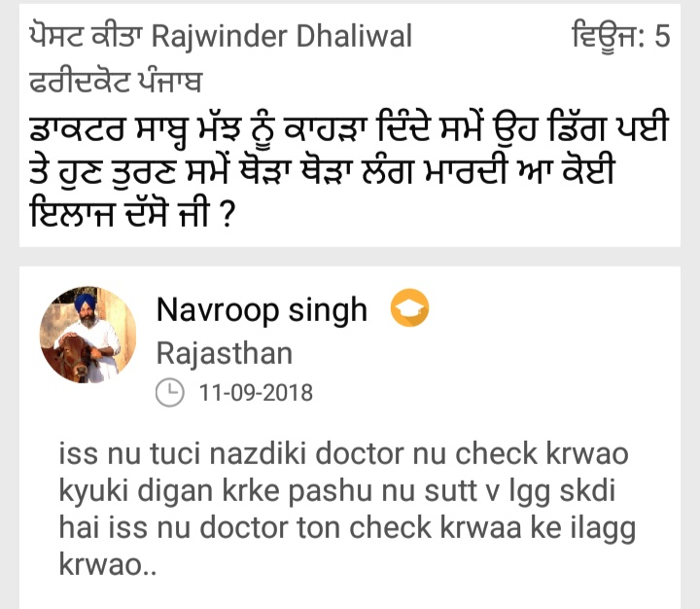Screen dimensions: 700x609
Task: Select the reply line mentioning 'kyuki digan krke pashu'
Action: [x=337, y=491]
